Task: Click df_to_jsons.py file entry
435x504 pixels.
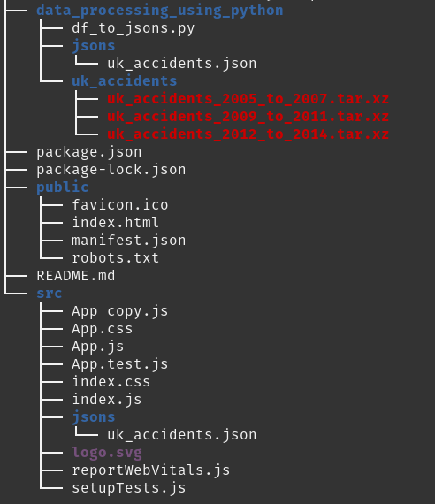Action: 134,28
